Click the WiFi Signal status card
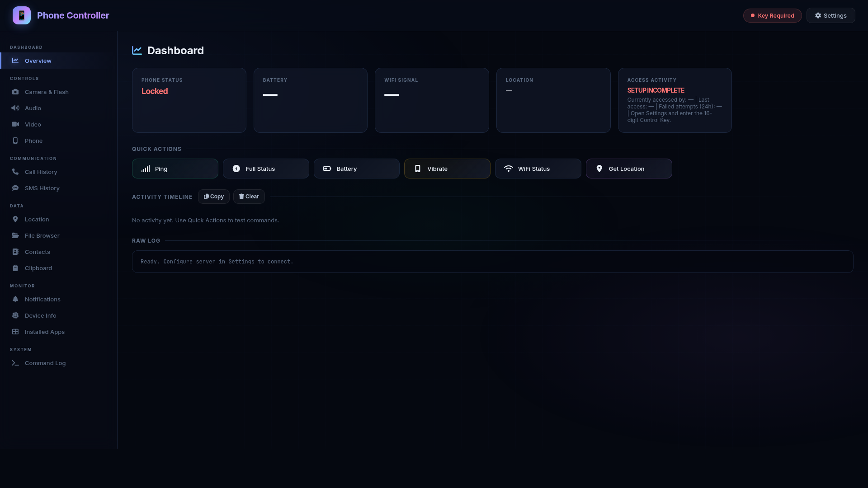This screenshot has width=868, height=488. coord(432,100)
